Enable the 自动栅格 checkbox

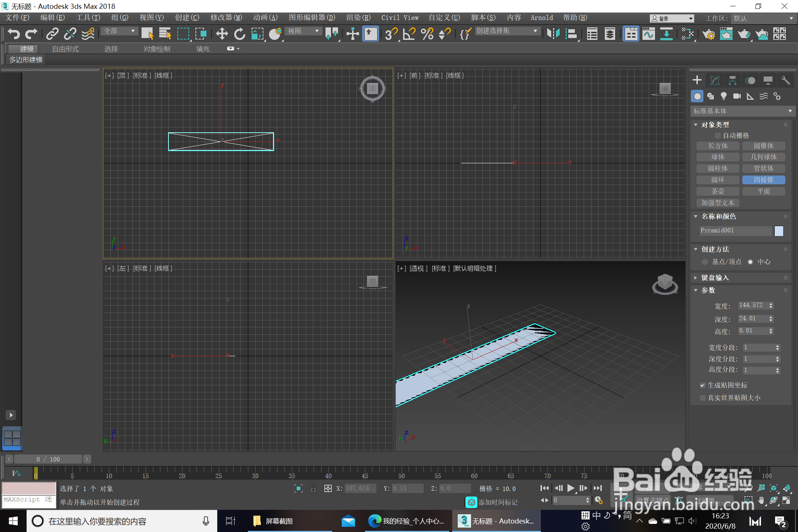click(x=718, y=136)
